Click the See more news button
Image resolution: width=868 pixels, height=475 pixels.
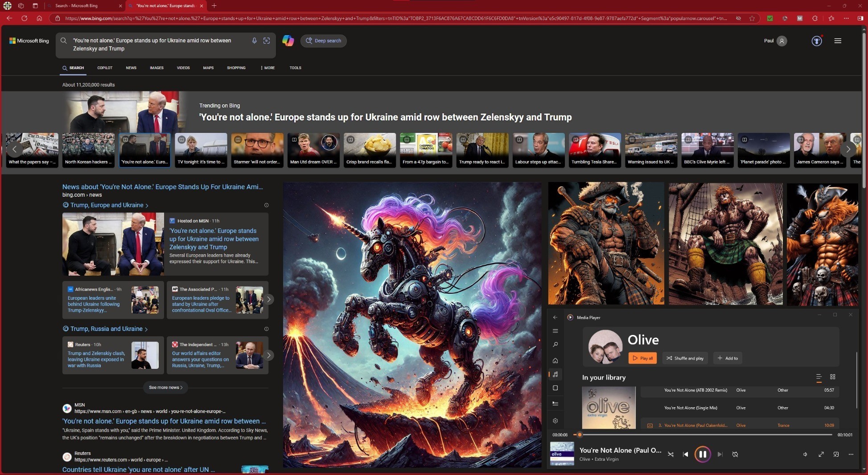pos(166,387)
